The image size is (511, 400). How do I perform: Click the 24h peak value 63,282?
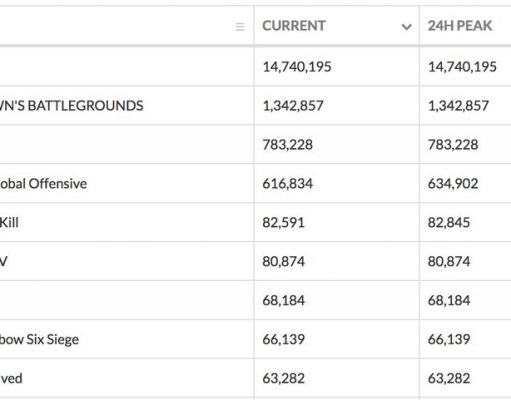[x=449, y=378]
